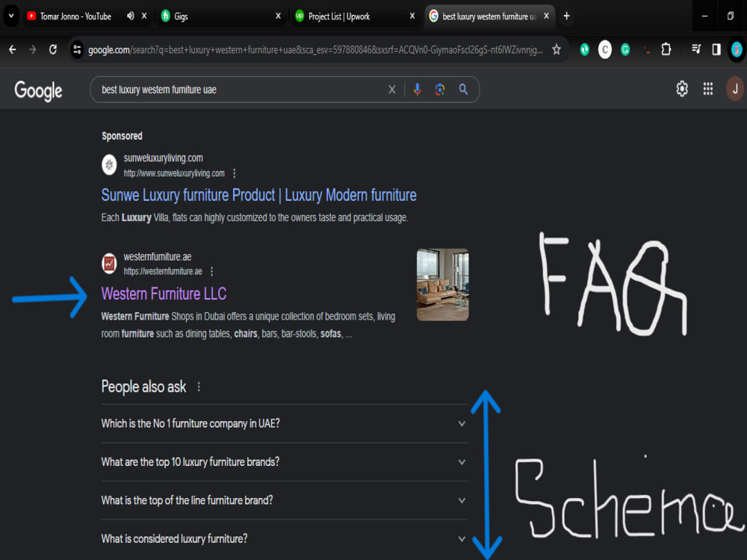The width and height of the screenshot is (747, 560).
Task: Open the white C extension icon
Action: (x=604, y=49)
